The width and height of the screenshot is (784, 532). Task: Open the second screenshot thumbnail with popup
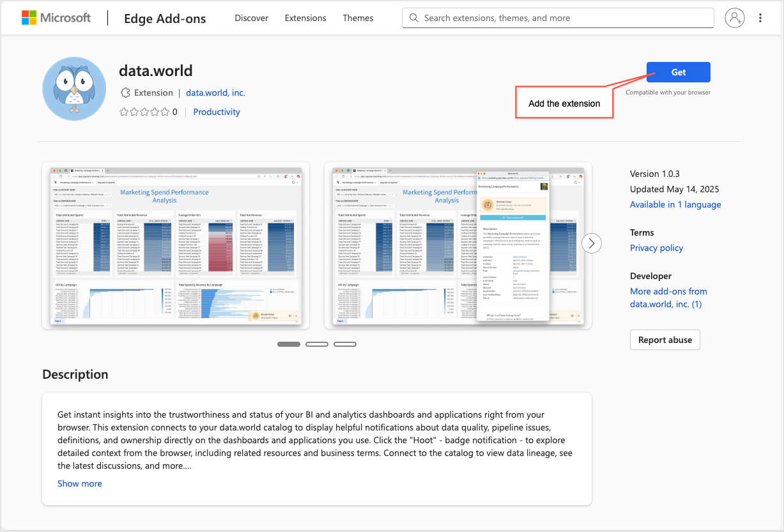tap(458, 246)
